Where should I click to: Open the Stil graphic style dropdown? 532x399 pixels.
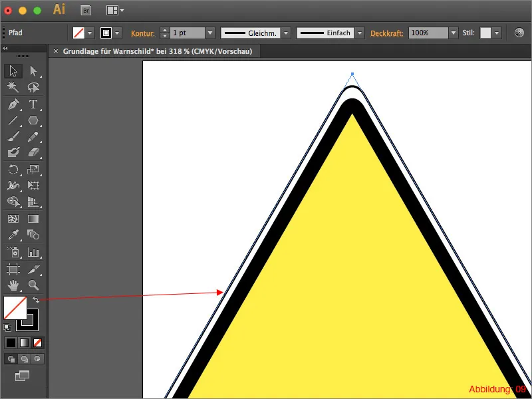coord(497,33)
